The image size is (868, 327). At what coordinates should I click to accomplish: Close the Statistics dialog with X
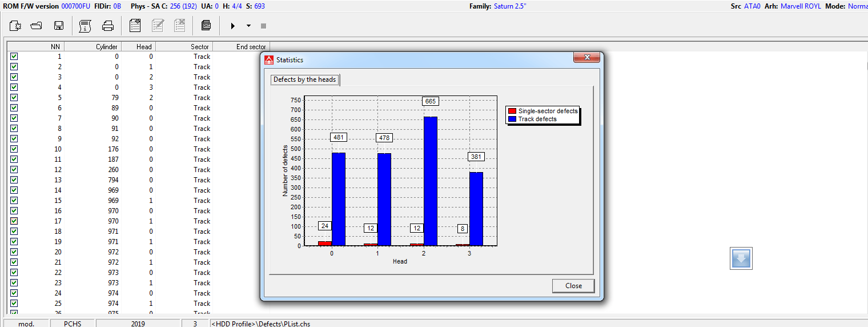click(586, 57)
